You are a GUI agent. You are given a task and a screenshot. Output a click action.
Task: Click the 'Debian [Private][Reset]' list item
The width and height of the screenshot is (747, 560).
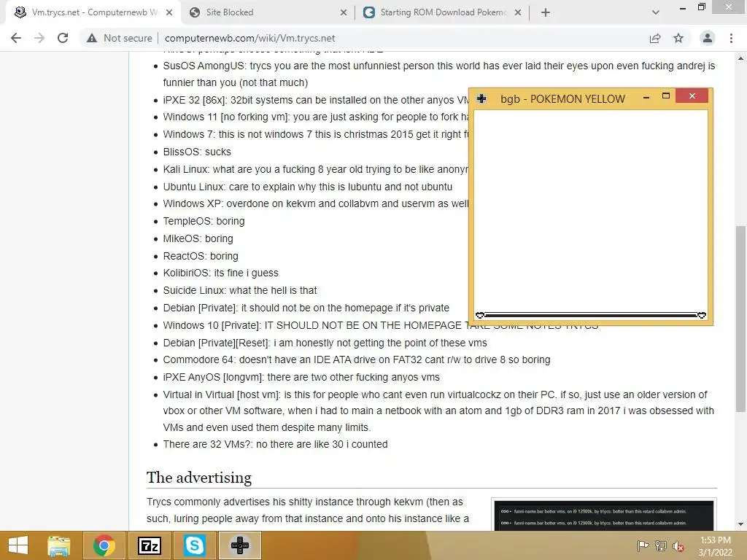click(x=325, y=343)
